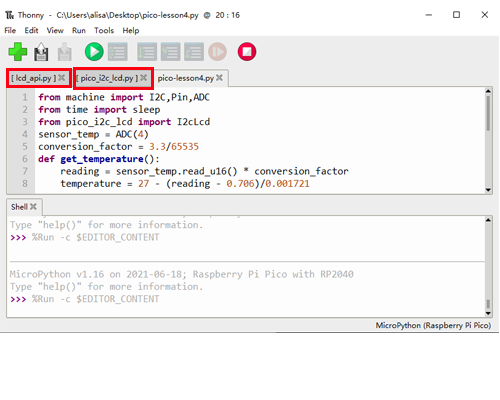
Task: Close the pico-lesson4.py tab
Action: 219,78
